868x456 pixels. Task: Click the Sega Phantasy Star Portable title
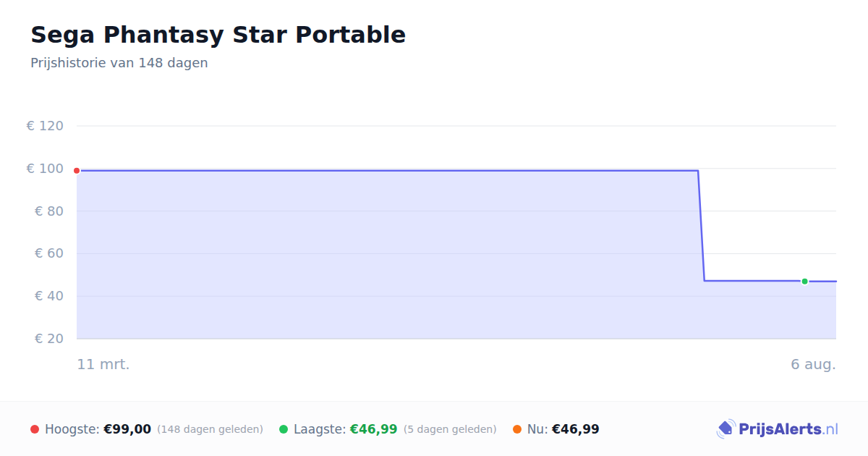point(218,35)
